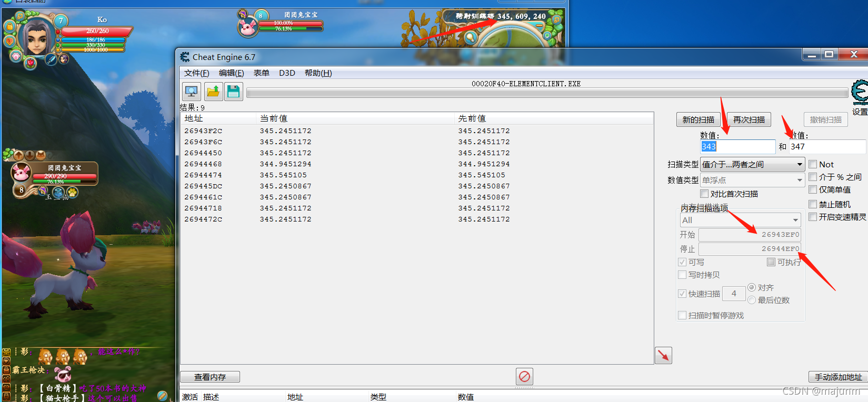Click second value field containing 347
This screenshot has height=402, width=868.
coord(827,146)
